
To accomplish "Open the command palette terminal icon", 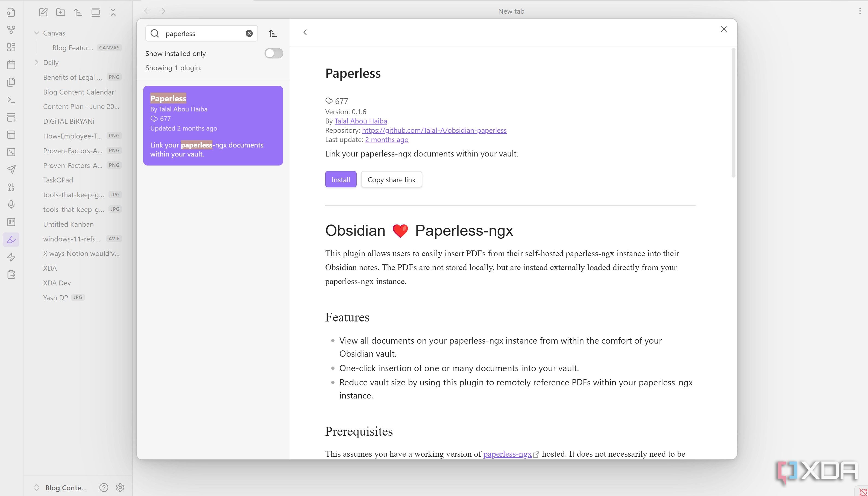I will (11, 99).
